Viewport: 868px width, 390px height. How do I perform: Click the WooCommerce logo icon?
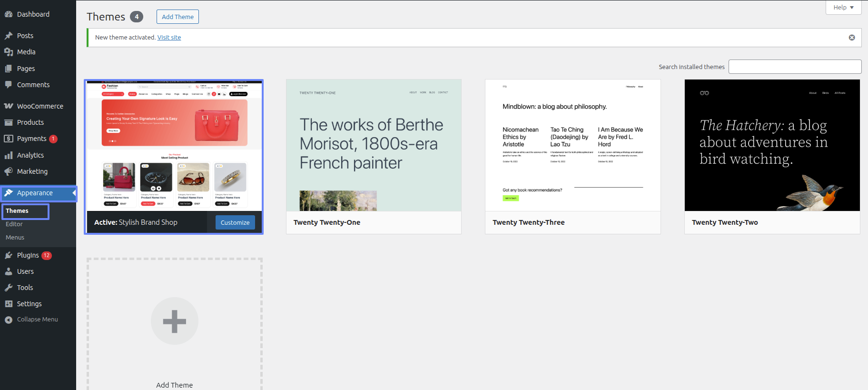point(9,106)
